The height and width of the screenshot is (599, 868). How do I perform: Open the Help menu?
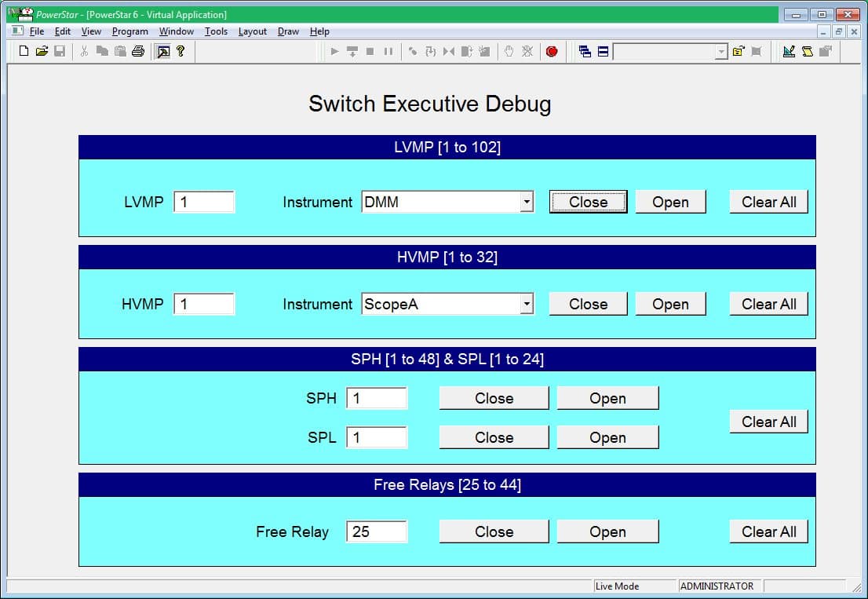[x=319, y=31]
